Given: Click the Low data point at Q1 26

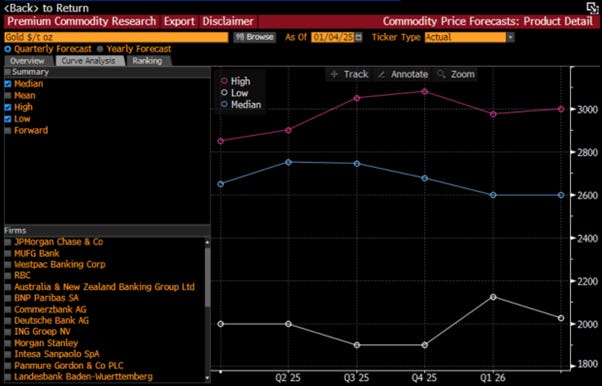Looking at the screenshot, I should pyautogui.click(x=493, y=297).
